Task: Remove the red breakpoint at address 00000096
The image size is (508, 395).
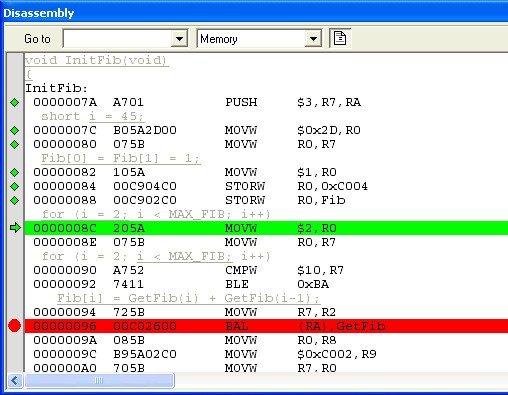Action: coord(15,326)
